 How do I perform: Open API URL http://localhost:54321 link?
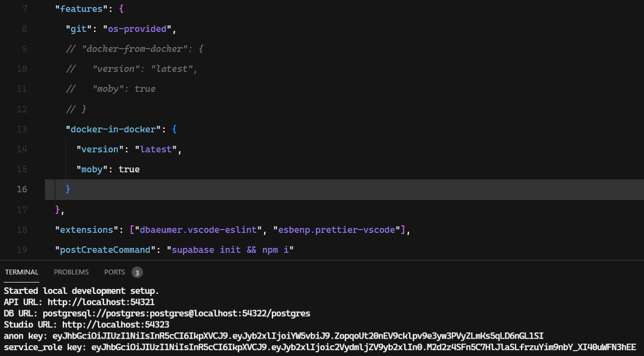(x=101, y=302)
